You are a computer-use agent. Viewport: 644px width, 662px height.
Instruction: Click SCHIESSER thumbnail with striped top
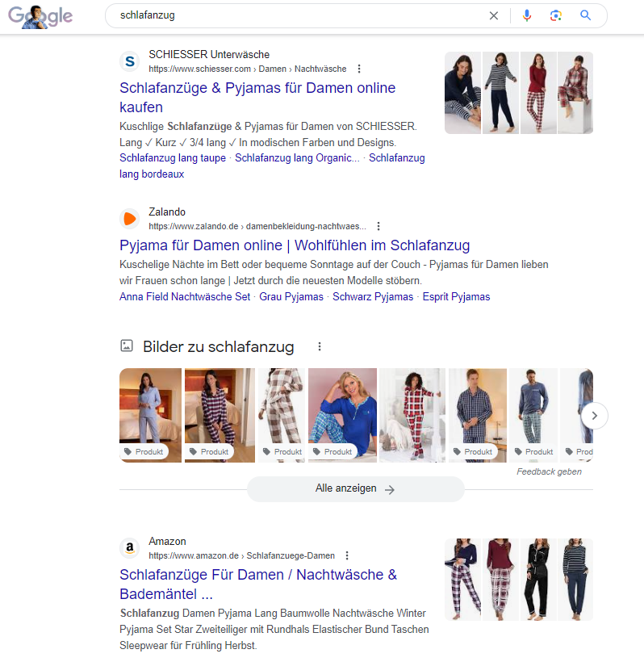click(x=500, y=93)
